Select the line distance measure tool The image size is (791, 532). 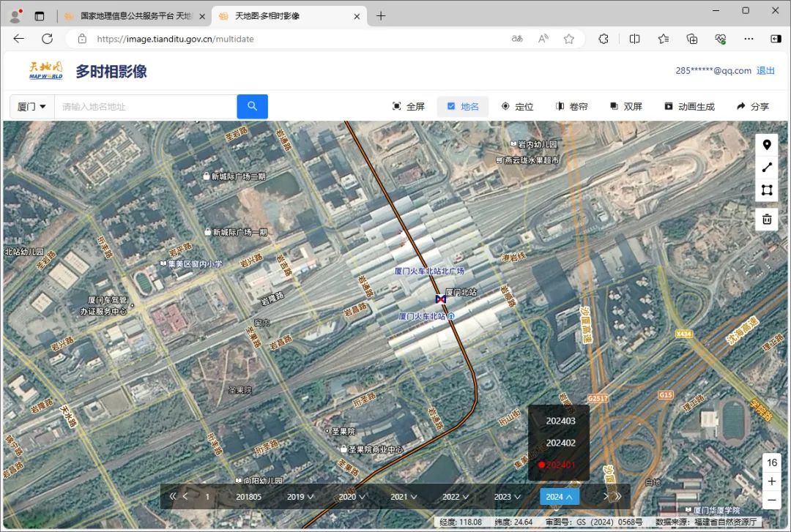[767, 168]
